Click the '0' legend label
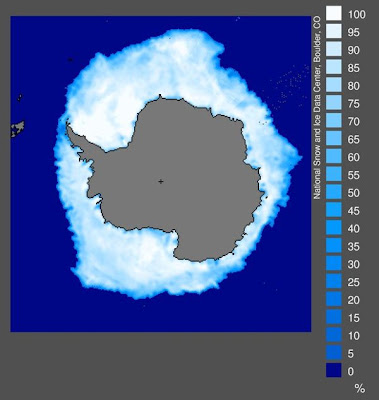379x400 pixels. (351, 371)
